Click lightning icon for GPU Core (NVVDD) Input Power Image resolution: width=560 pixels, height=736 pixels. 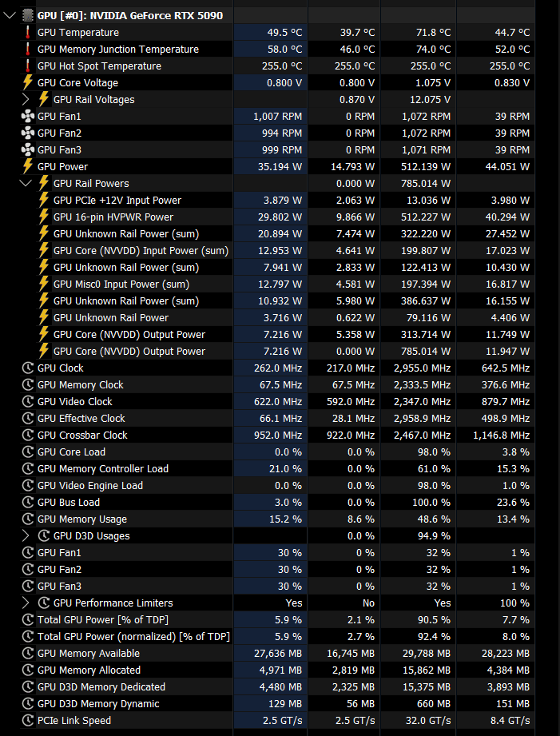tap(44, 251)
